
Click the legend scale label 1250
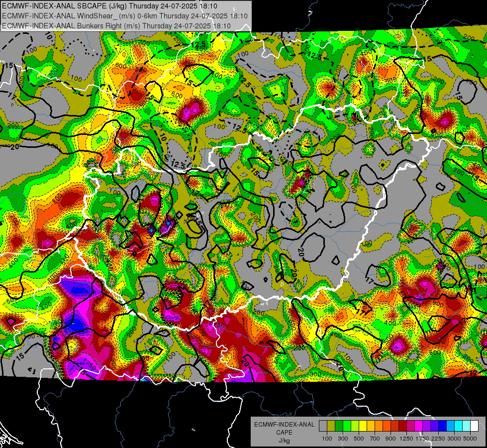point(406,439)
